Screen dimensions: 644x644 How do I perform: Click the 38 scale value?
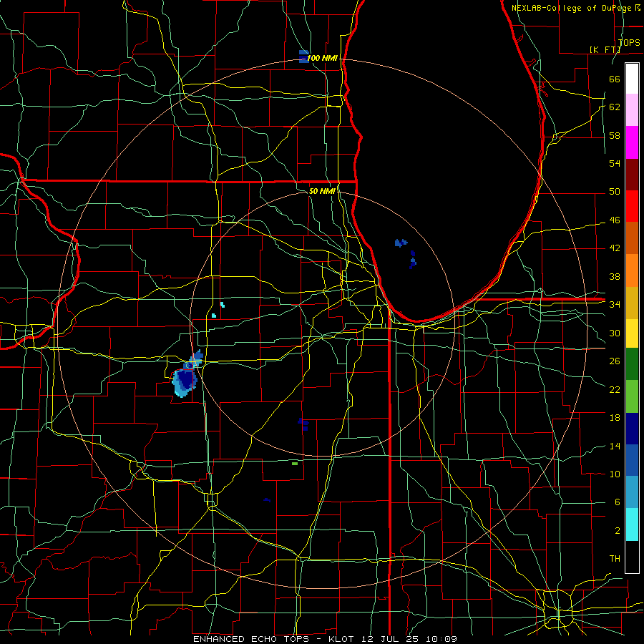[615, 276]
